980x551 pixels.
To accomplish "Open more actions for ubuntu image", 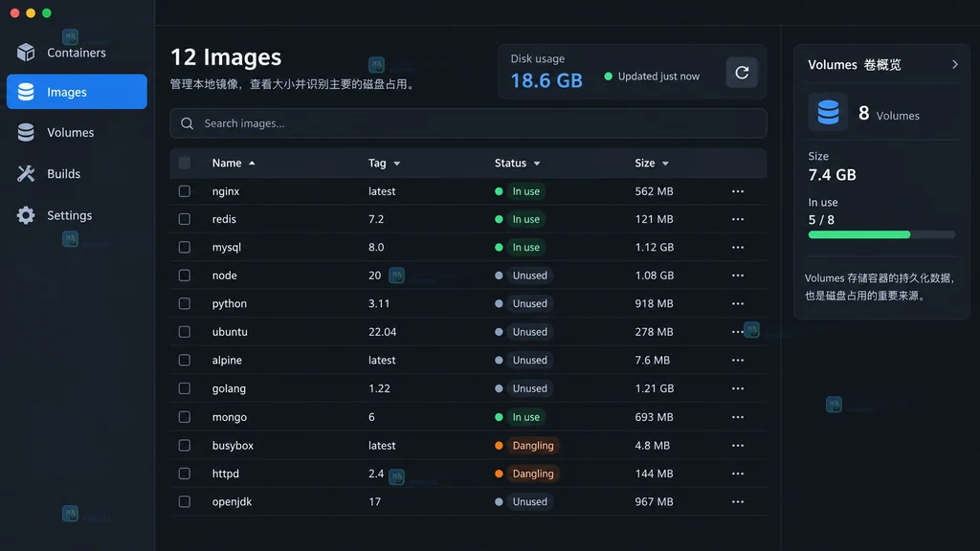I will 738,332.
